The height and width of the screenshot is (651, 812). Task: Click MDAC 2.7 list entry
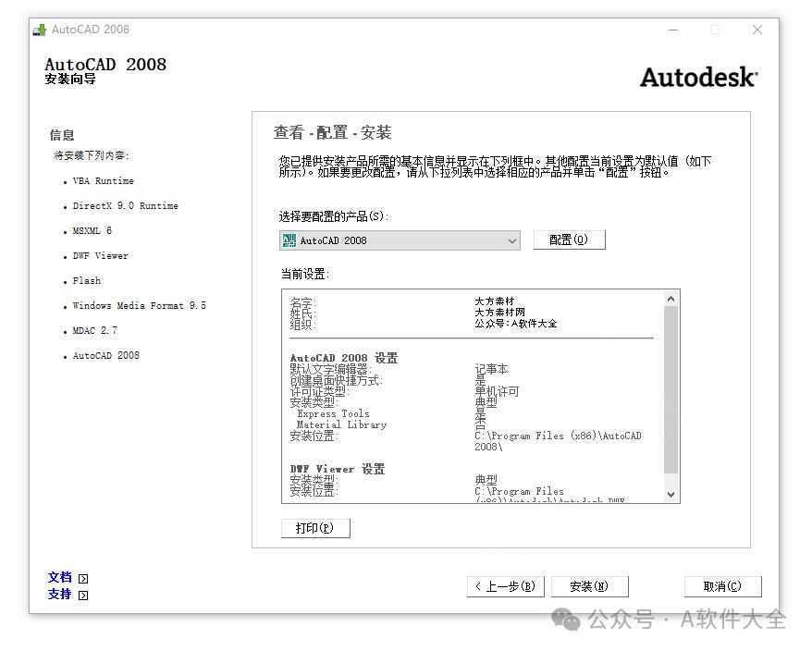tap(94, 330)
